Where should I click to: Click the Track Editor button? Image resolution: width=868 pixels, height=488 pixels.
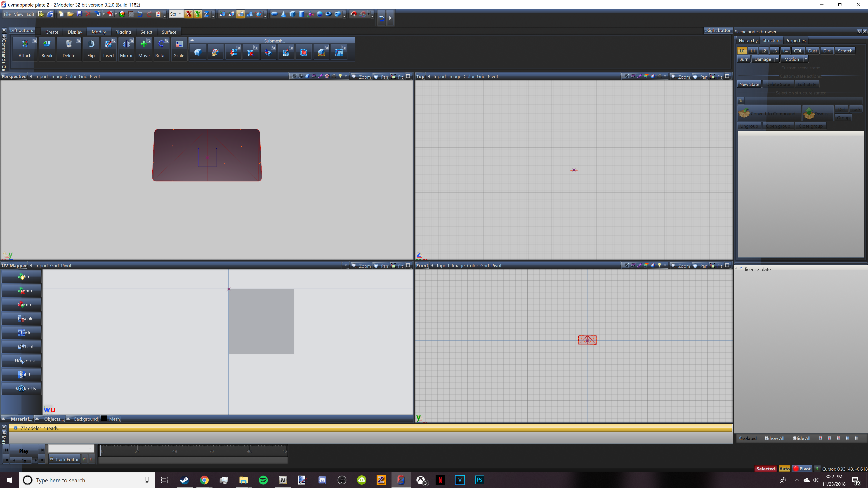[64, 459]
